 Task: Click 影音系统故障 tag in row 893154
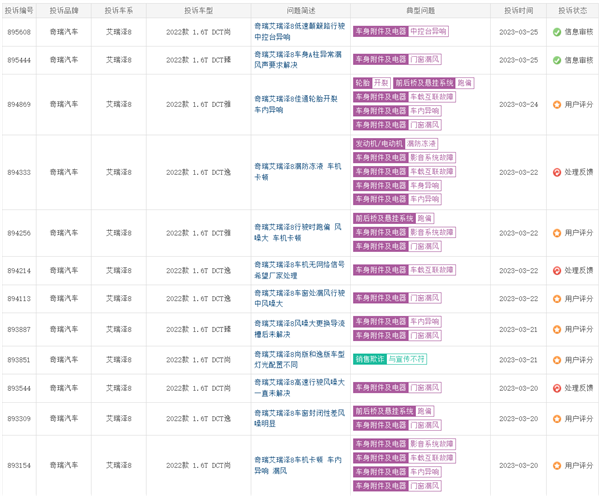(432, 444)
